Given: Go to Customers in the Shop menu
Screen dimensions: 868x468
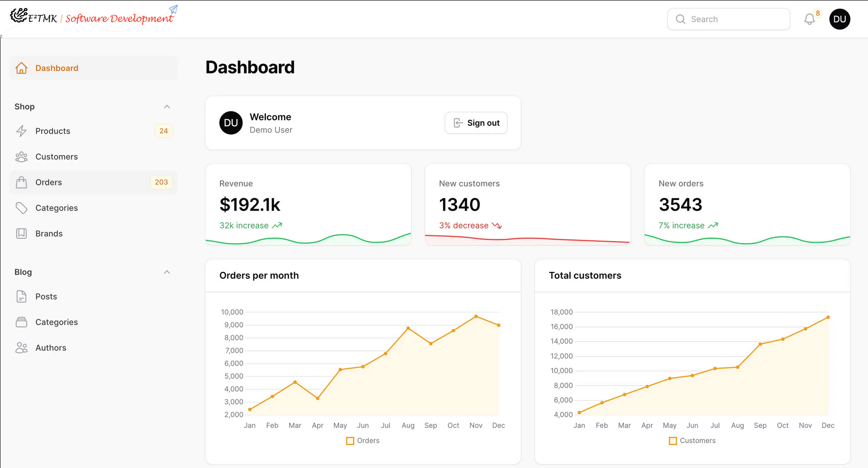Looking at the screenshot, I should (x=94, y=156).
